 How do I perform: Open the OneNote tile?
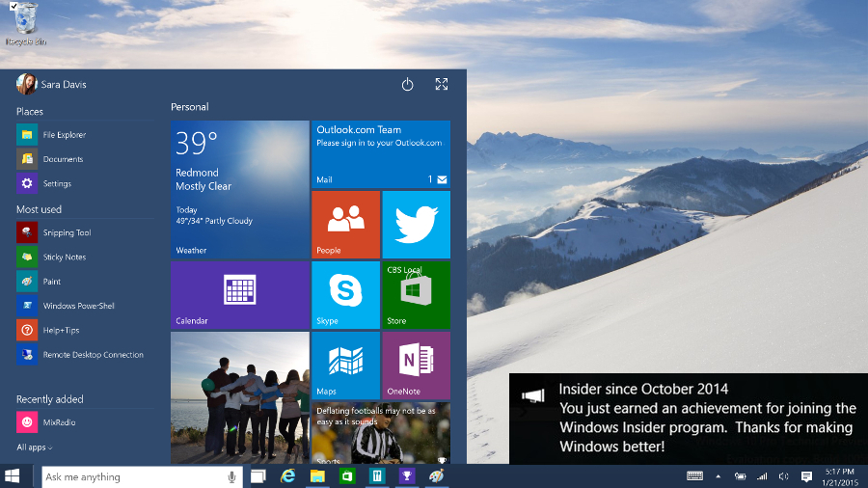[x=416, y=365]
